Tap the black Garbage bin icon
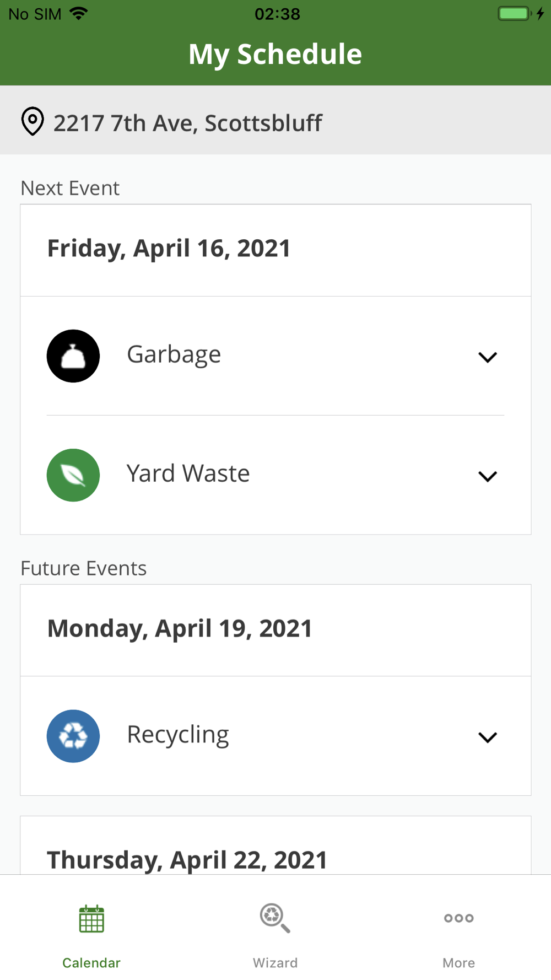This screenshot has width=551, height=980. 73,356
